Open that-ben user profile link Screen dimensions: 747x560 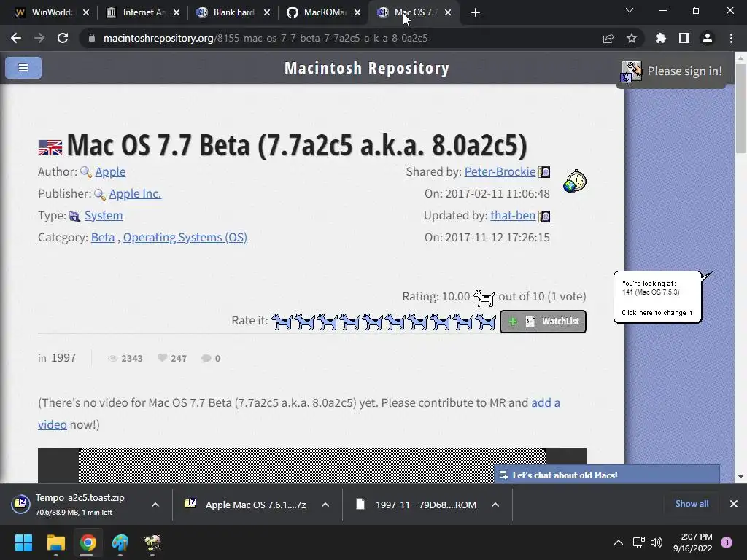point(513,216)
